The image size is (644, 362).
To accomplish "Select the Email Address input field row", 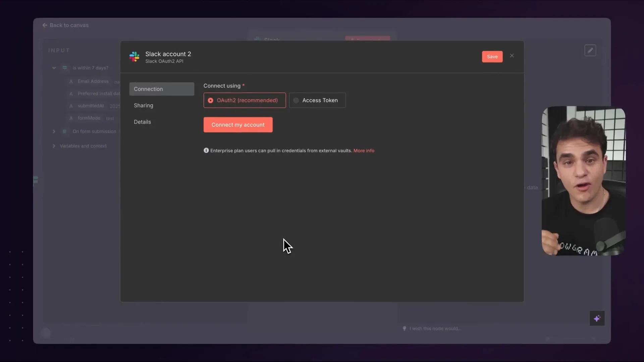I will point(94,81).
